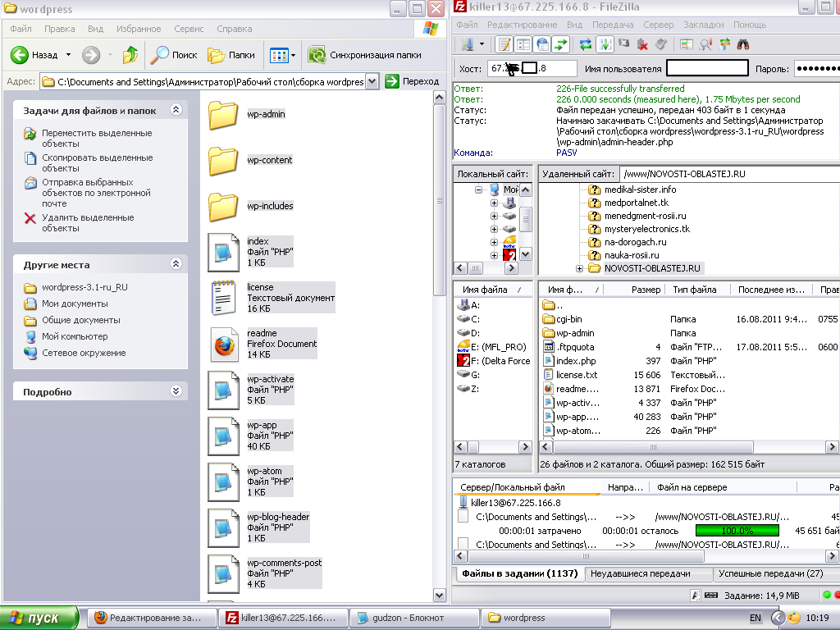Click the green activity LED in FileZilla status bar
Image resolution: width=840 pixels, height=630 pixels.
click(x=827, y=596)
